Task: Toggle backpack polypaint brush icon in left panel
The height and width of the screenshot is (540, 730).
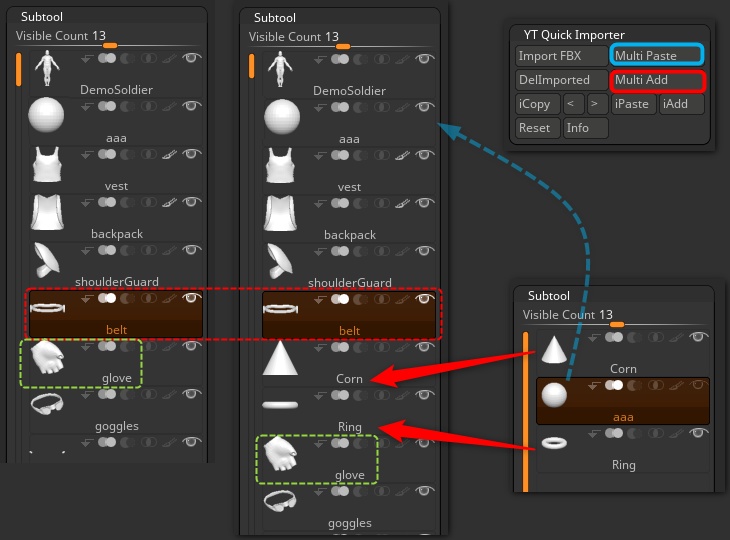Action: click(169, 202)
